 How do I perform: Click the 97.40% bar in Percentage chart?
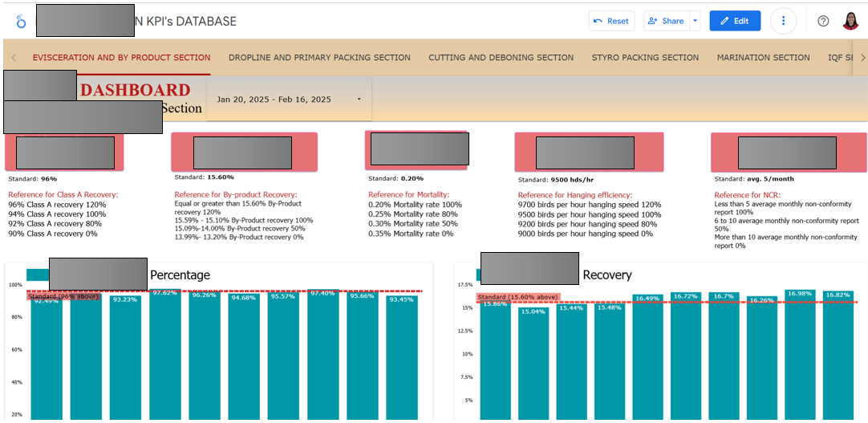(x=323, y=354)
